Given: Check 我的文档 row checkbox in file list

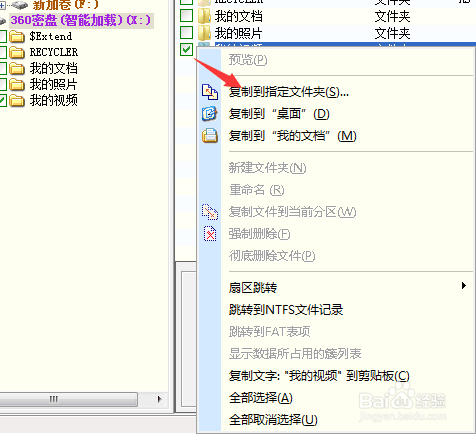Looking at the screenshot, I should (x=186, y=15).
